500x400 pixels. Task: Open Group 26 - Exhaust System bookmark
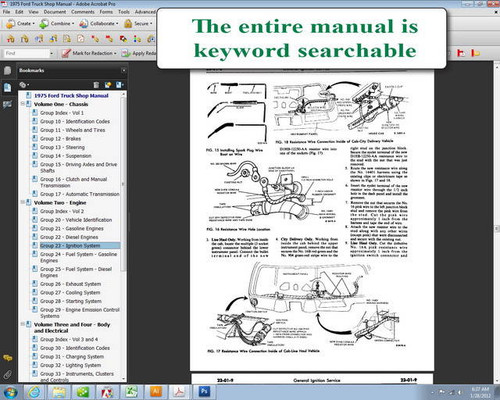coord(71,284)
